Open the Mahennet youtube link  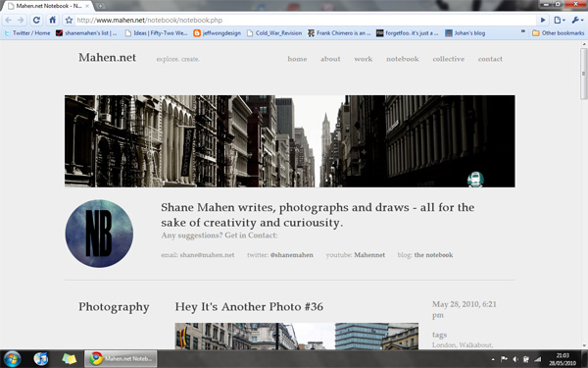(x=369, y=255)
